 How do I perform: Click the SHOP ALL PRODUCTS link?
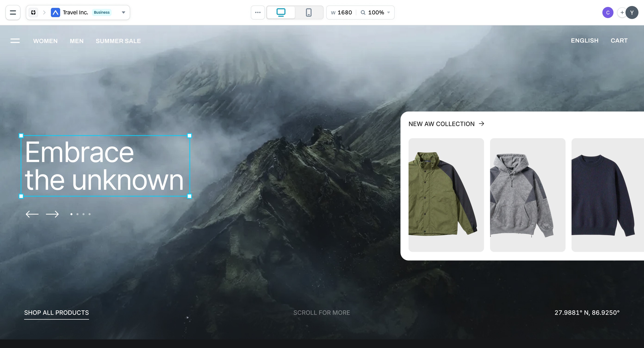56,313
